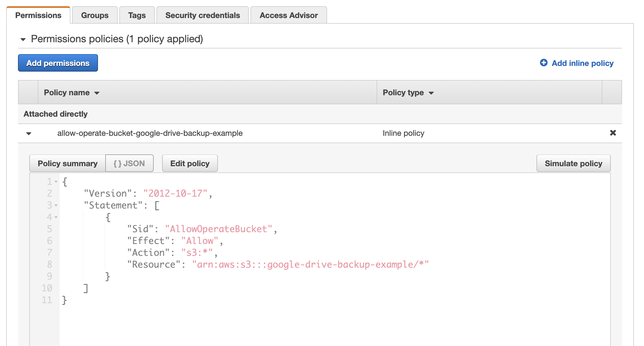Open the Tags tab

click(x=137, y=15)
